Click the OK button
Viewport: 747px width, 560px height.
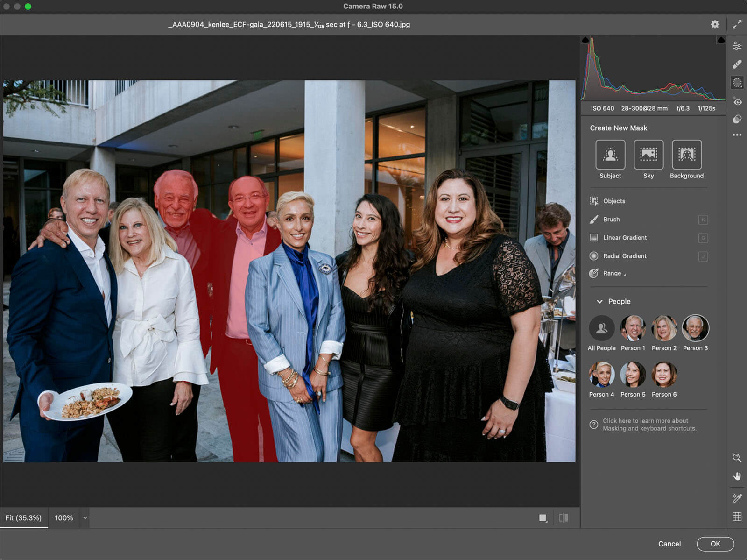pos(715,544)
